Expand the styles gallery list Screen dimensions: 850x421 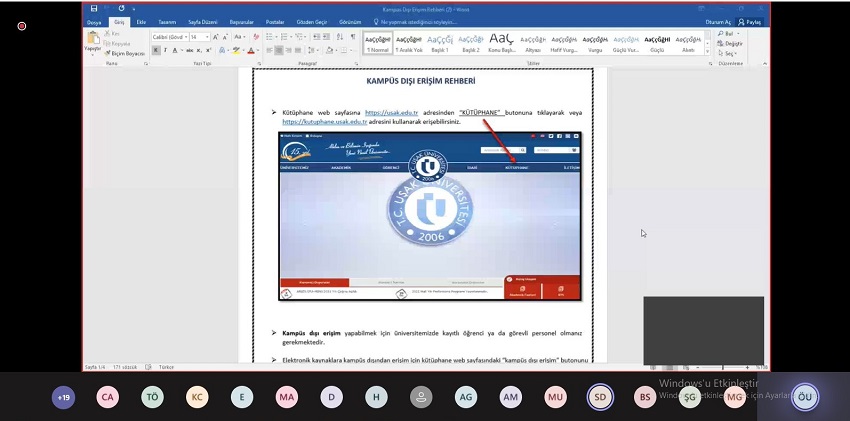pyautogui.click(x=707, y=51)
